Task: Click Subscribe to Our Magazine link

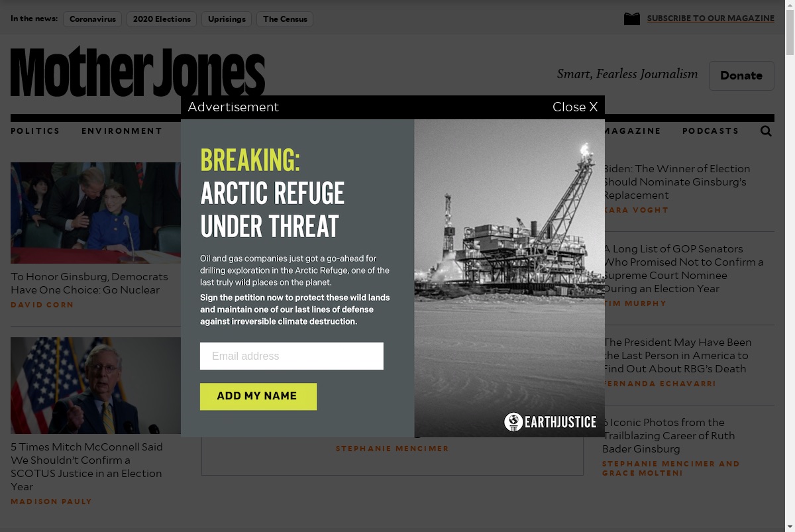Action: 711,19
